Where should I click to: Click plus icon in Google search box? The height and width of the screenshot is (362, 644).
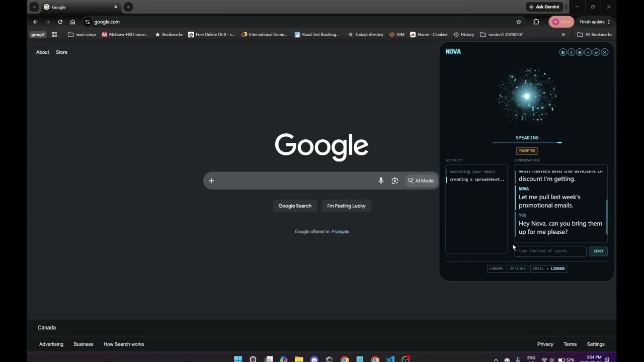tap(211, 180)
